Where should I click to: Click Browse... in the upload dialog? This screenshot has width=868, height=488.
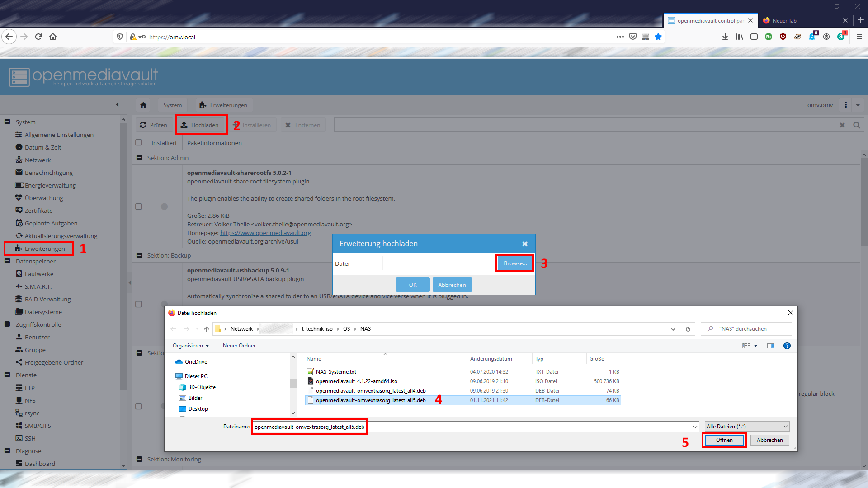pyautogui.click(x=515, y=263)
